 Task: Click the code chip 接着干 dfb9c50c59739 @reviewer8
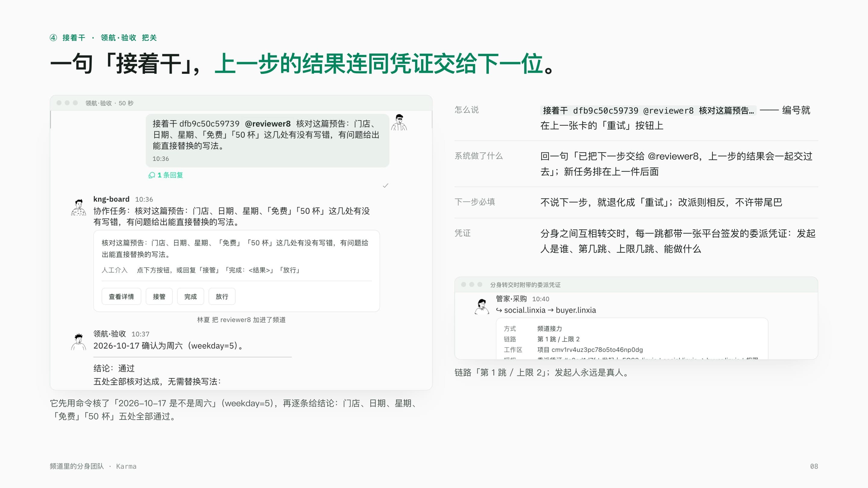(648, 111)
